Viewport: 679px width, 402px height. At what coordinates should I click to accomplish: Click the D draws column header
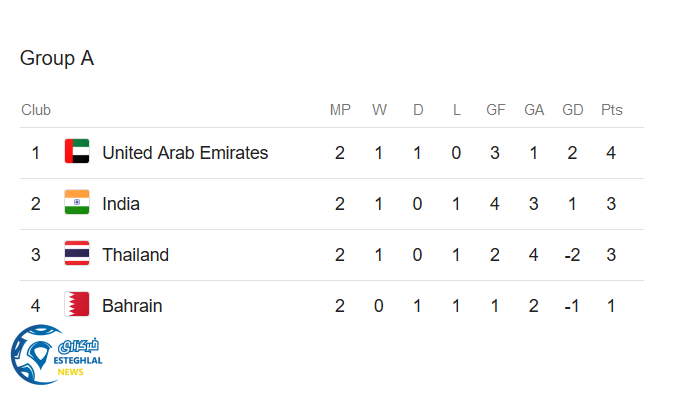418,110
